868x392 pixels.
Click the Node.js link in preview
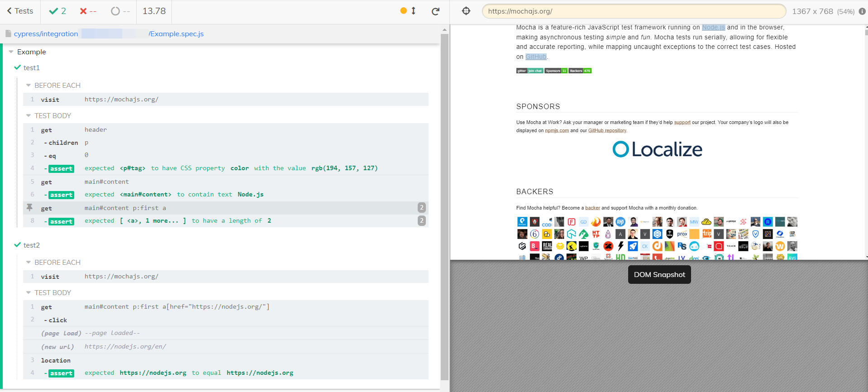click(713, 28)
